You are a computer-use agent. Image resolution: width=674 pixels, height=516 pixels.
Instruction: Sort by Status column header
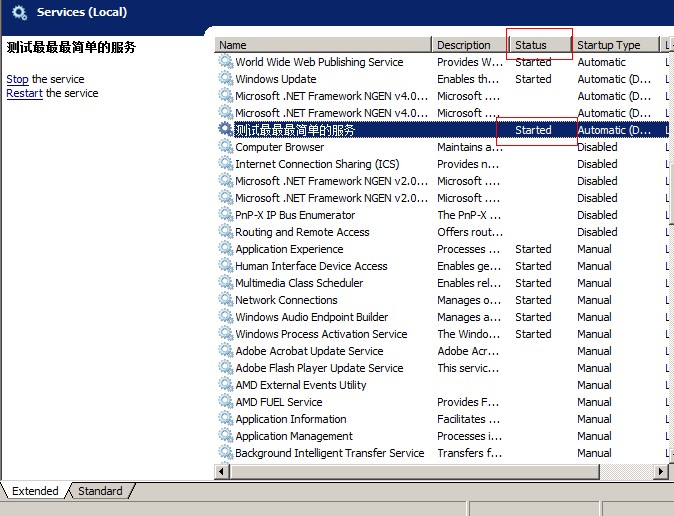coord(540,45)
